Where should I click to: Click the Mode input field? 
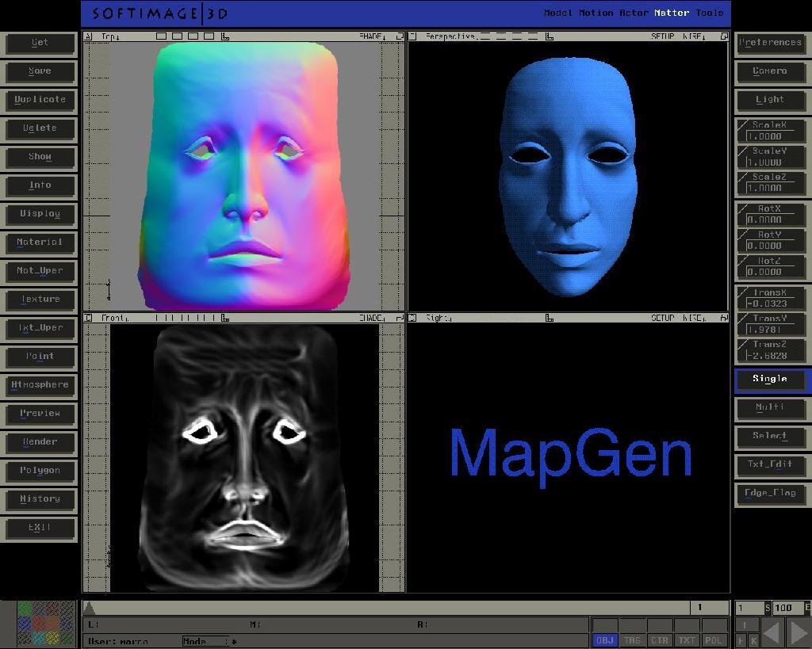click(205, 642)
